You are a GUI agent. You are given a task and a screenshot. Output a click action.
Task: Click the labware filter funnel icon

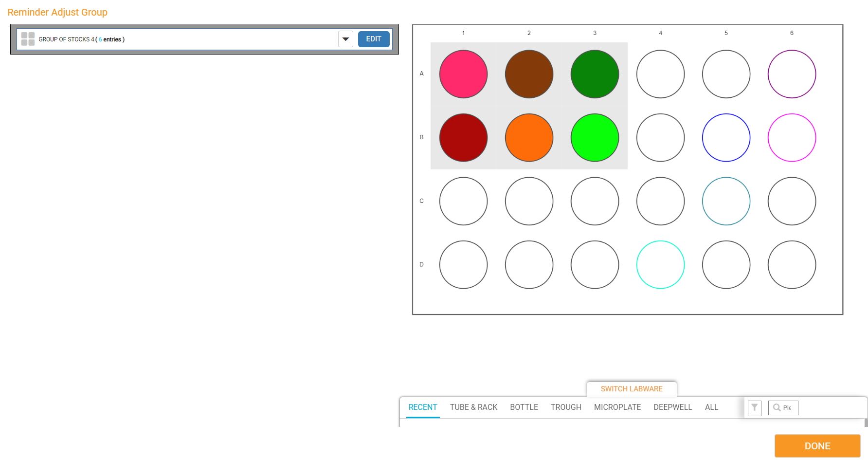754,407
